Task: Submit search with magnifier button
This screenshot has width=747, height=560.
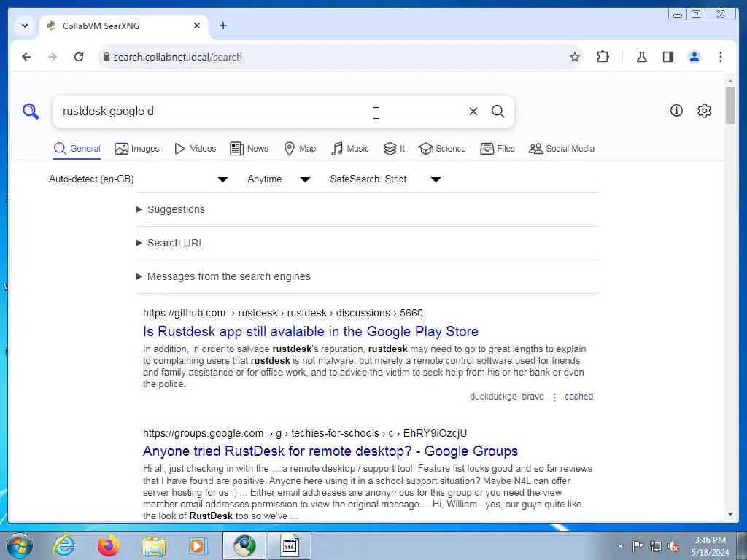Action: pyautogui.click(x=498, y=112)
